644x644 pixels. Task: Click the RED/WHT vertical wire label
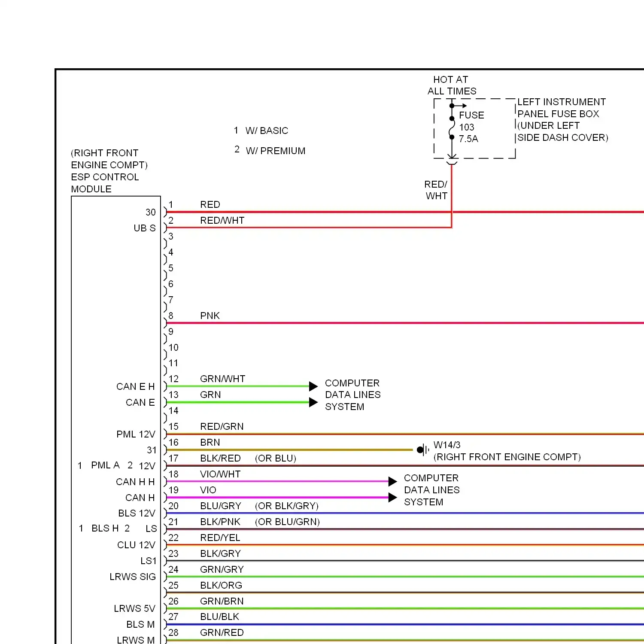(436, 190)
